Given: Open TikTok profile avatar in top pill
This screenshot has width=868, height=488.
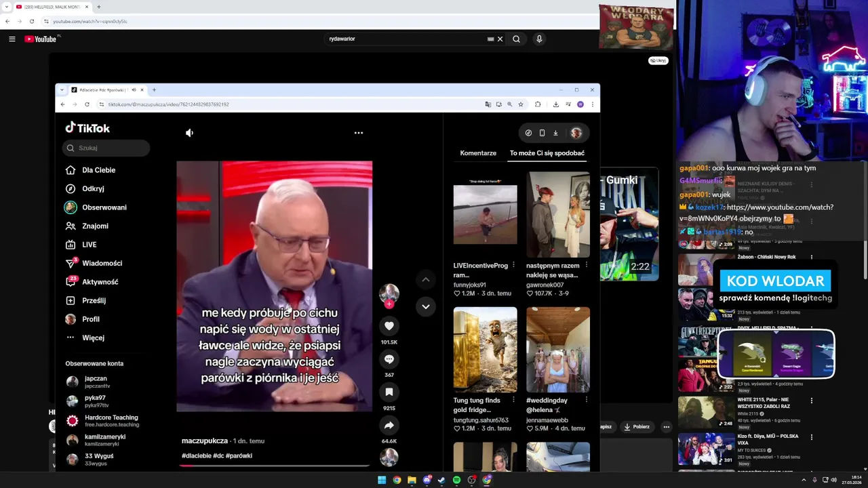Looking at the screenshot, I should pyautogui.click(x=576, y=133).
